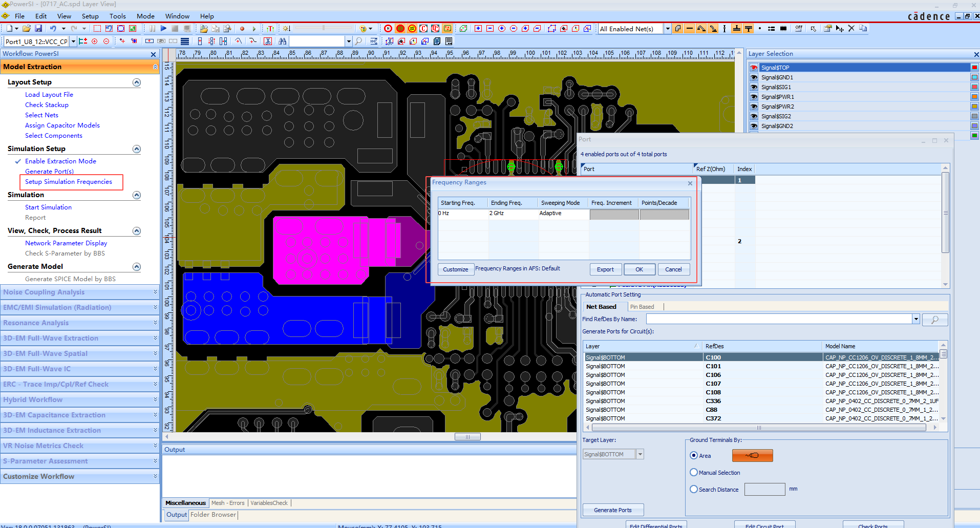The width and height of the screenshot is (980, 528).
Task: Click the sun brightness icon
Action: pyautogui.click(x=285, y=28)
